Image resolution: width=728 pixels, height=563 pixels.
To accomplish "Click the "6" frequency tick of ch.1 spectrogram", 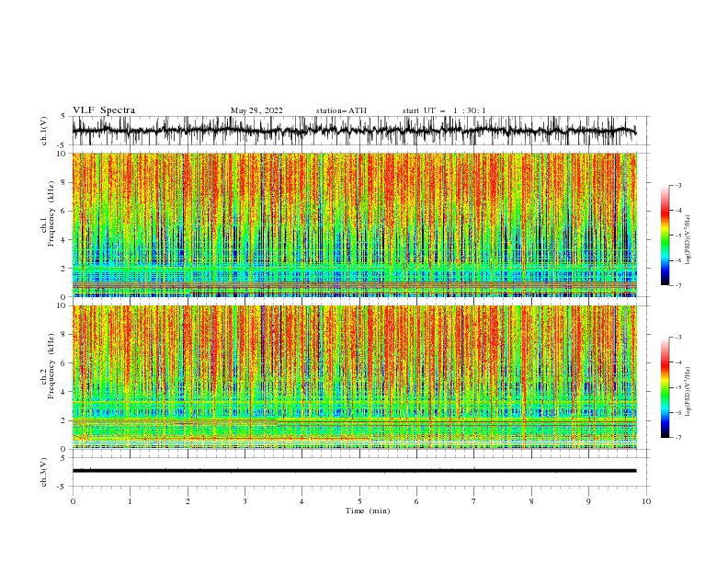I will [64, 212].
